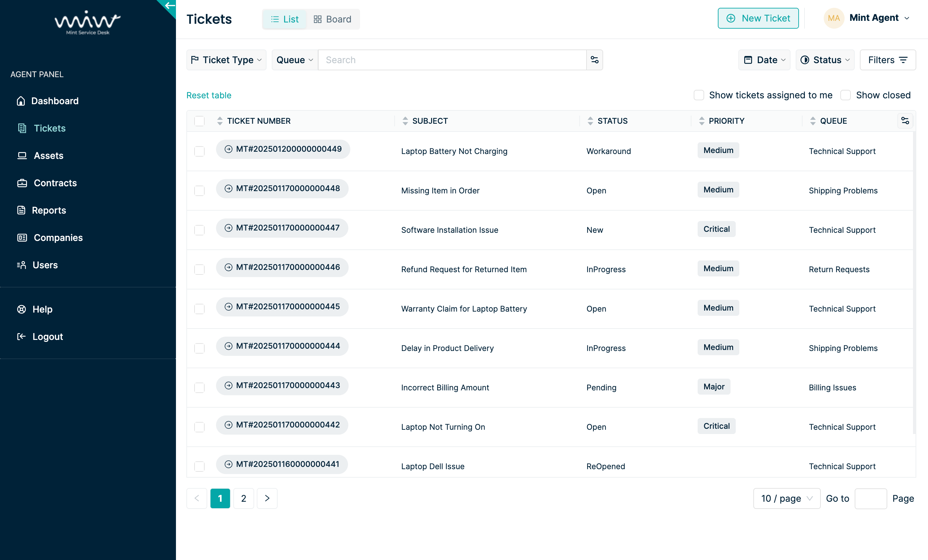This screenshot has width=928, height=560.
Task: Check Show tickets assigned to me
Action: tap(699, 95)
